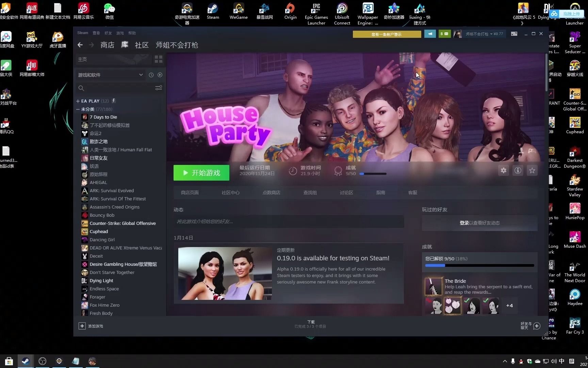588x368 pixels.
Task: Open game settings gear icon
Action: pyautogui.click(x=504, y=170)
